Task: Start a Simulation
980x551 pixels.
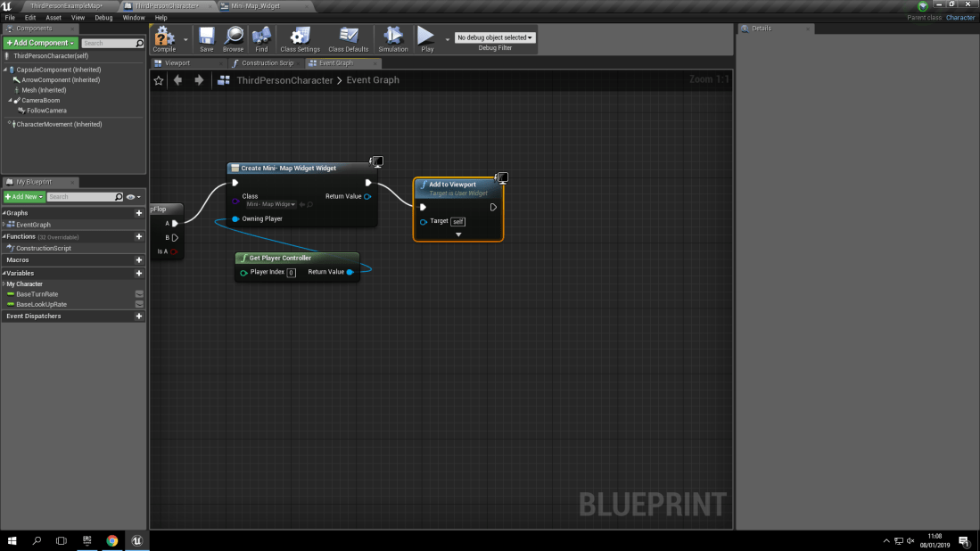Action: [x=393, y=38]
